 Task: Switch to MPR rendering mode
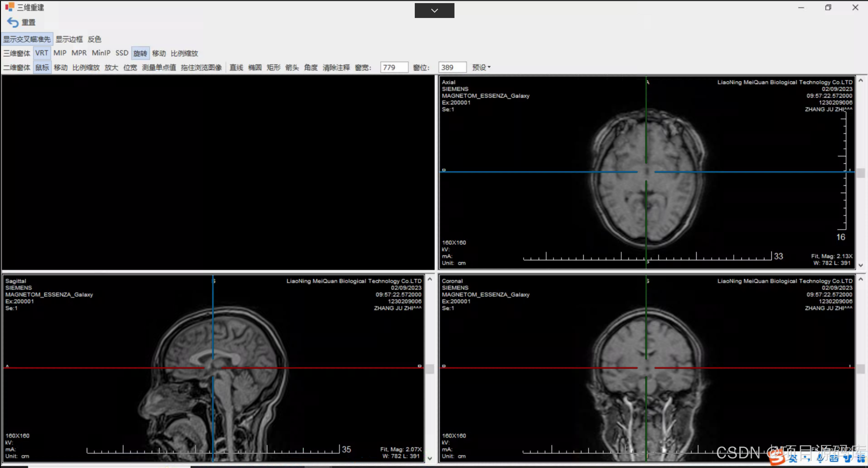click(x=79, y=53)
